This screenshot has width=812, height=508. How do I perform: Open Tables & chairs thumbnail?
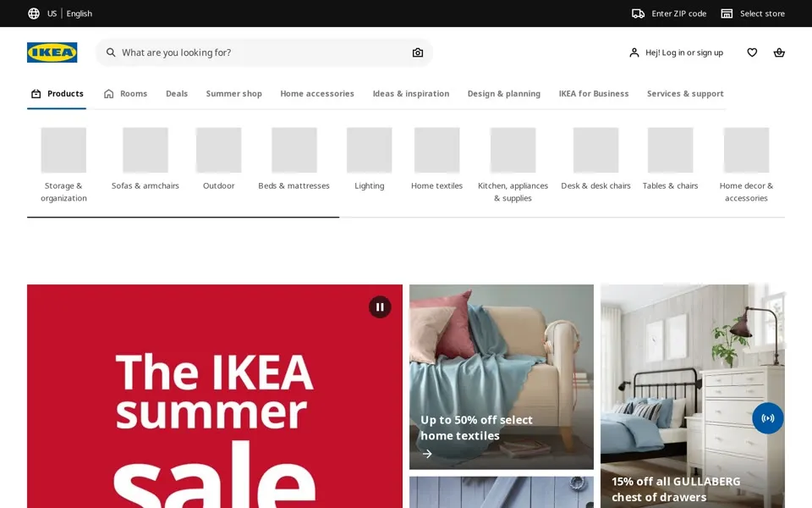coord(670,150)
